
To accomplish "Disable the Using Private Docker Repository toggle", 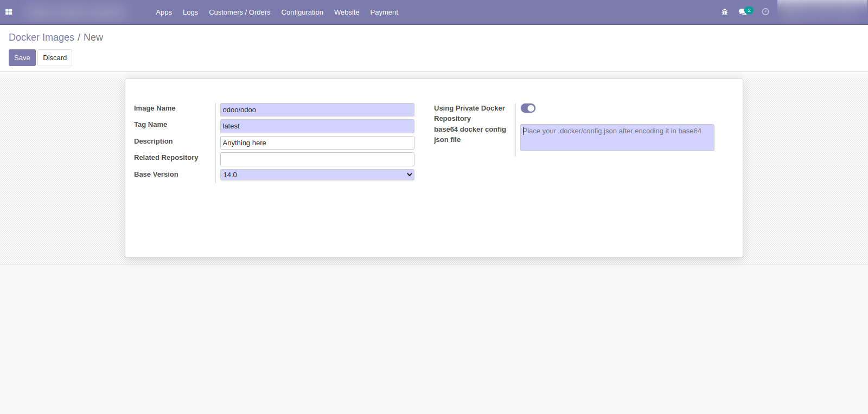I will pyautogui.click(x=528, y=108).
